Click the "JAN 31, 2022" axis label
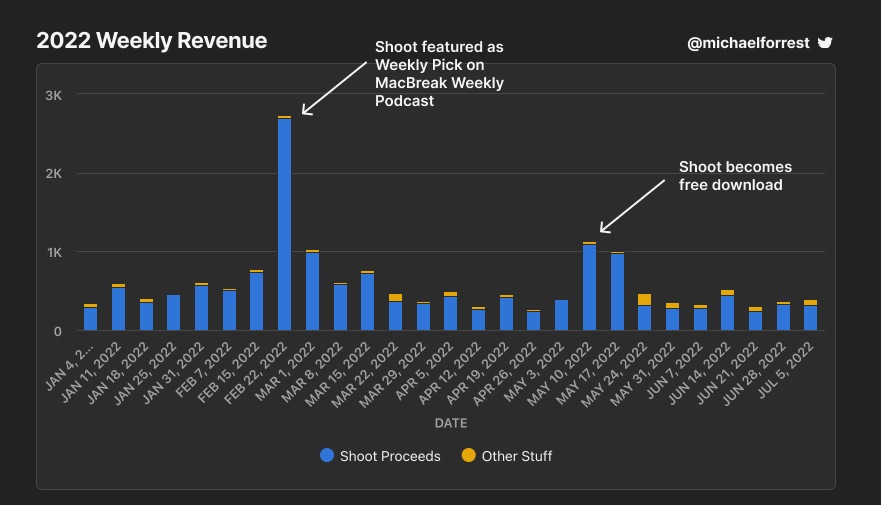 click(174, 373)
